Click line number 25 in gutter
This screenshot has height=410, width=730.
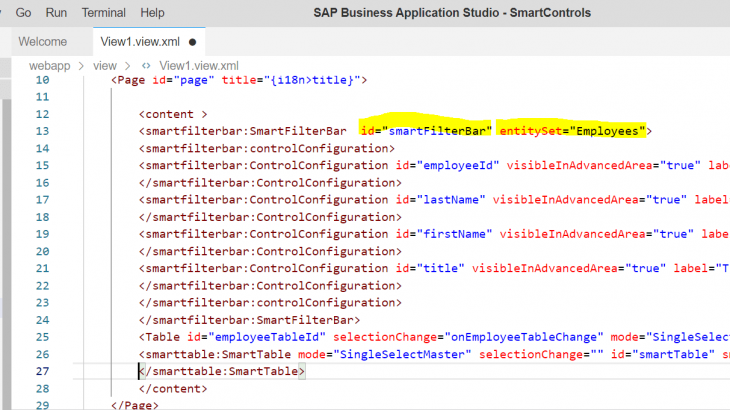point(42,337)
